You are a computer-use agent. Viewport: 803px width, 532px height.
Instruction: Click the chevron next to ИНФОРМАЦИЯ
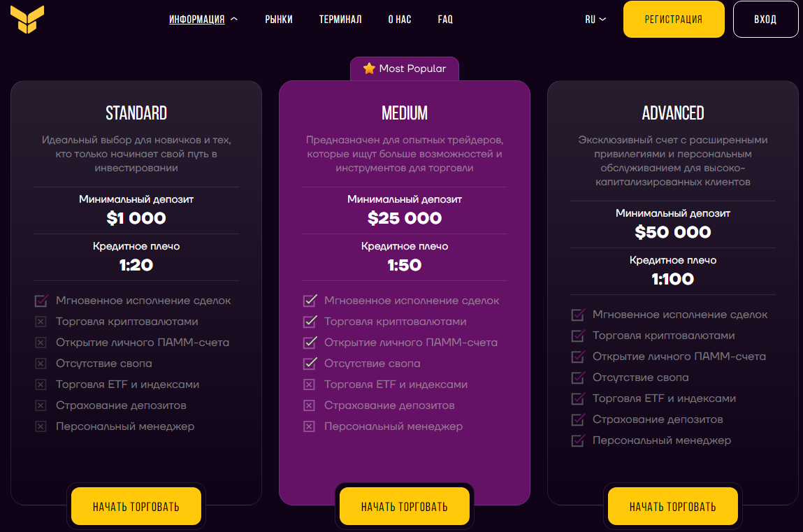point(234,19)
